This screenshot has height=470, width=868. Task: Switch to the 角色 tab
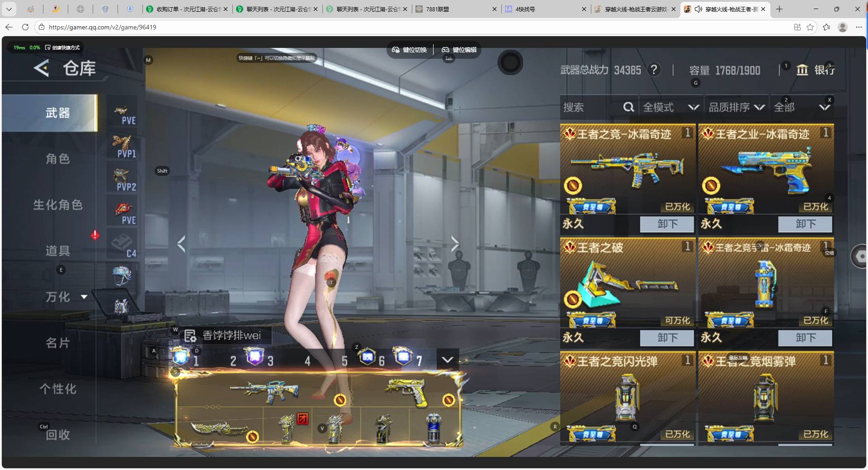click(x=57, y=159)
